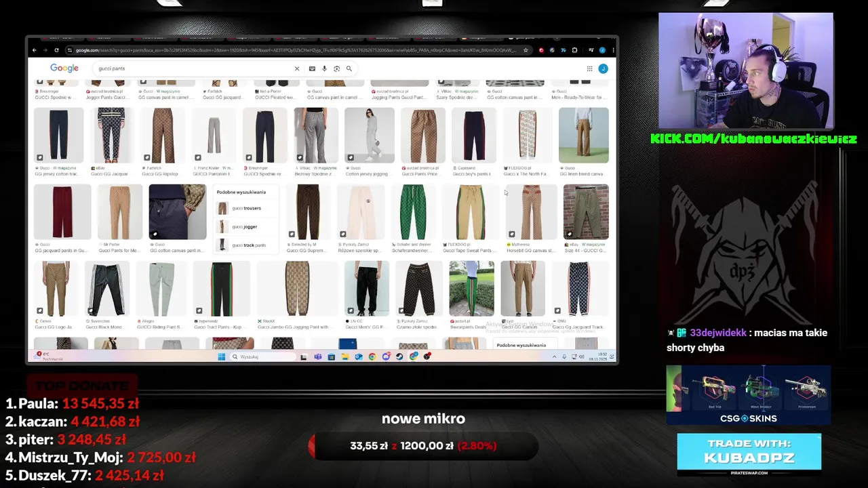
Task: Select the 'gucci jogger' related search
Action: (x=245, y=226)
